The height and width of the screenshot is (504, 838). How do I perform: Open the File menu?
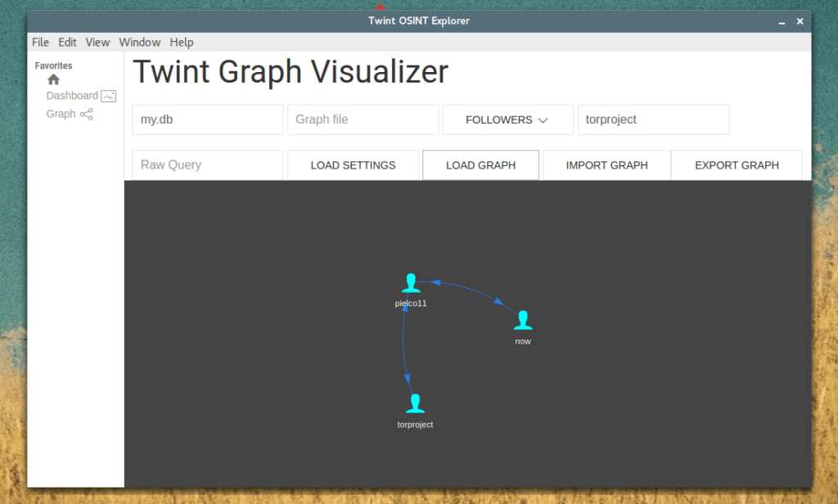pyautogui.click(x=40, y=43)
